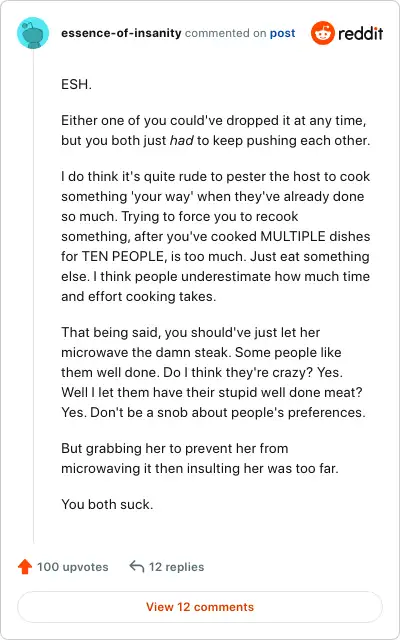The image size is (400, 640).
Task: Click the "100 upvotes" label
Action: [73, 567]
